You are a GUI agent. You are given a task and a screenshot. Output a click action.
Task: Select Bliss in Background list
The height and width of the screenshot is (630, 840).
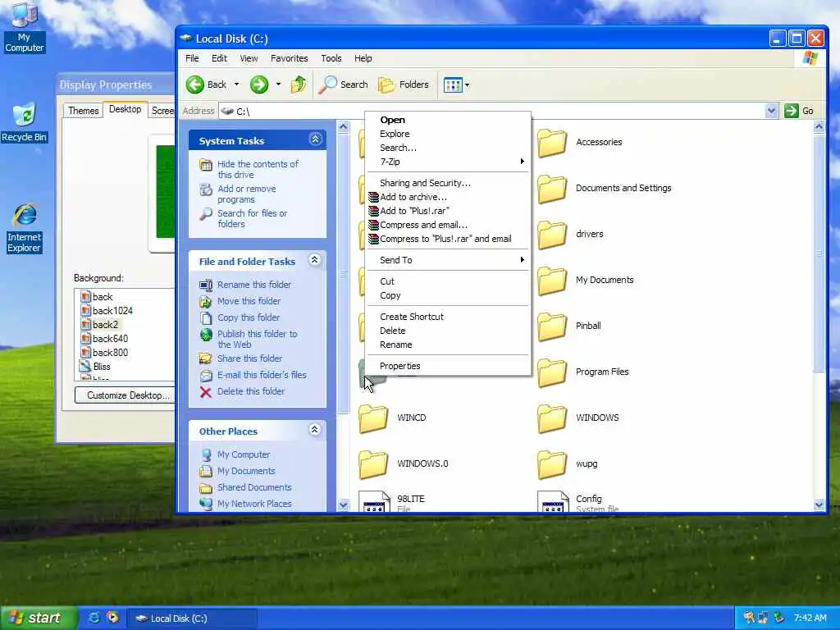point(102,367)
